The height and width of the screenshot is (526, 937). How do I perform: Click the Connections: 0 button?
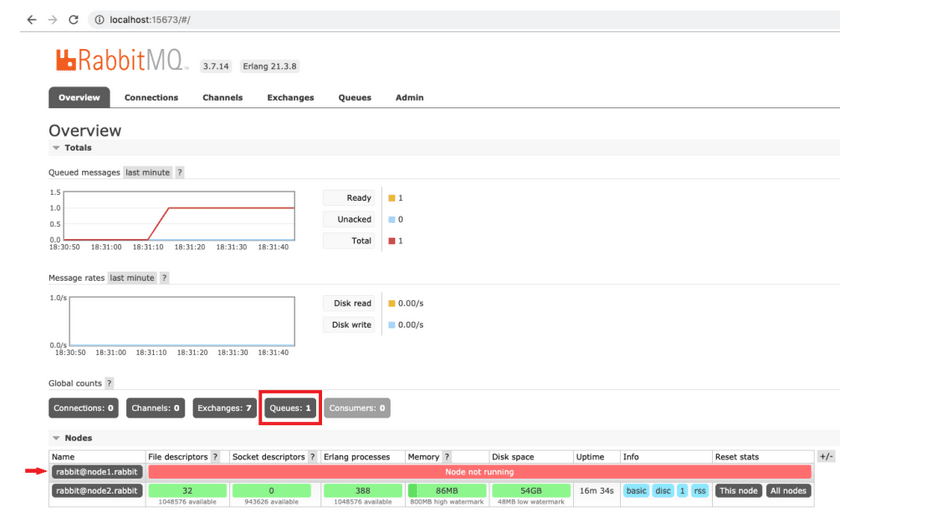coord(84,408)
